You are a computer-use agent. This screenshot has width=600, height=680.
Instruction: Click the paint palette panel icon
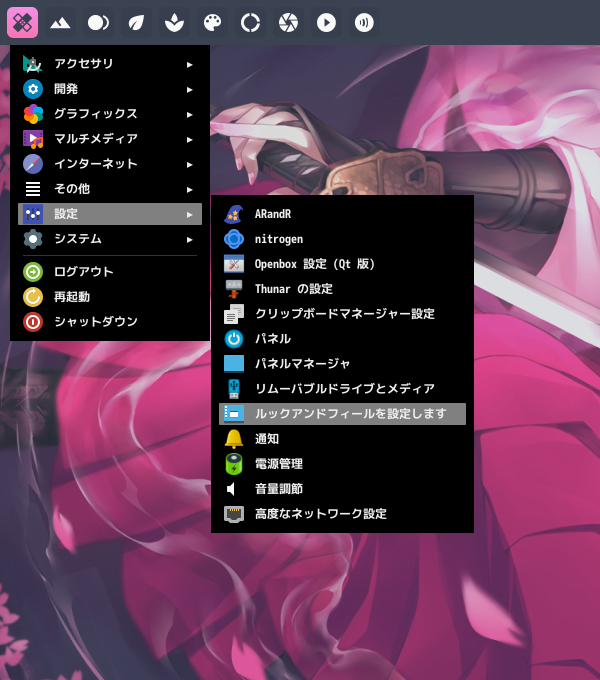(212, 23)
